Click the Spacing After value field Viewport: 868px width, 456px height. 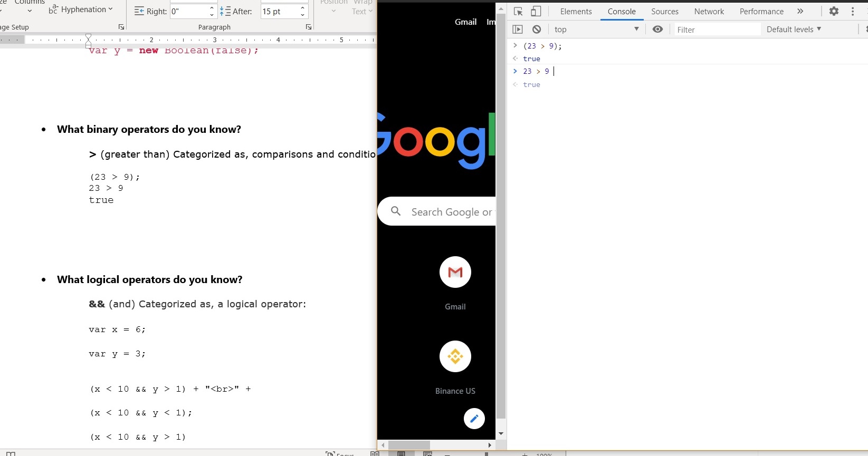[x=280, y=11]
